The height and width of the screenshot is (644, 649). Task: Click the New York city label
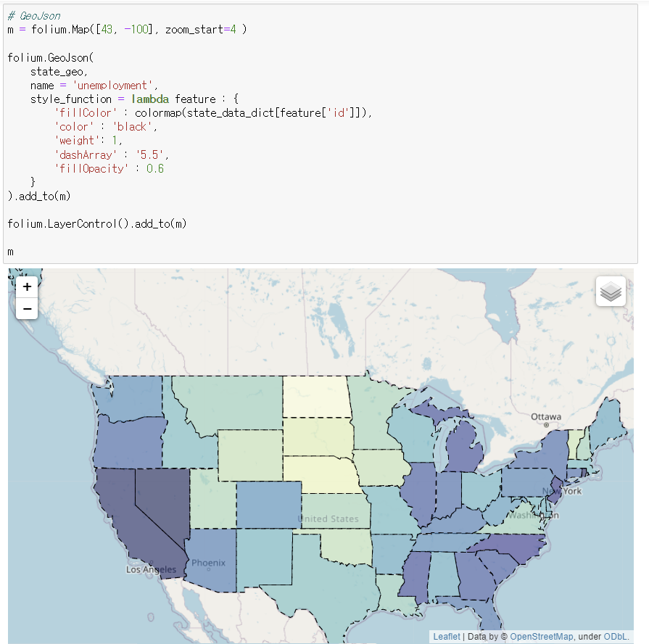(562, 491)
